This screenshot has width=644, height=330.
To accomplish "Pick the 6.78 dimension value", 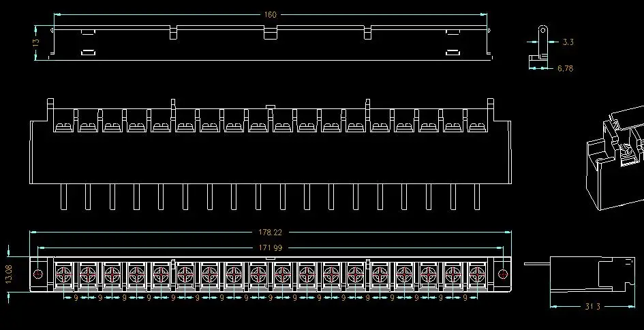I will (x=565, y=69).
